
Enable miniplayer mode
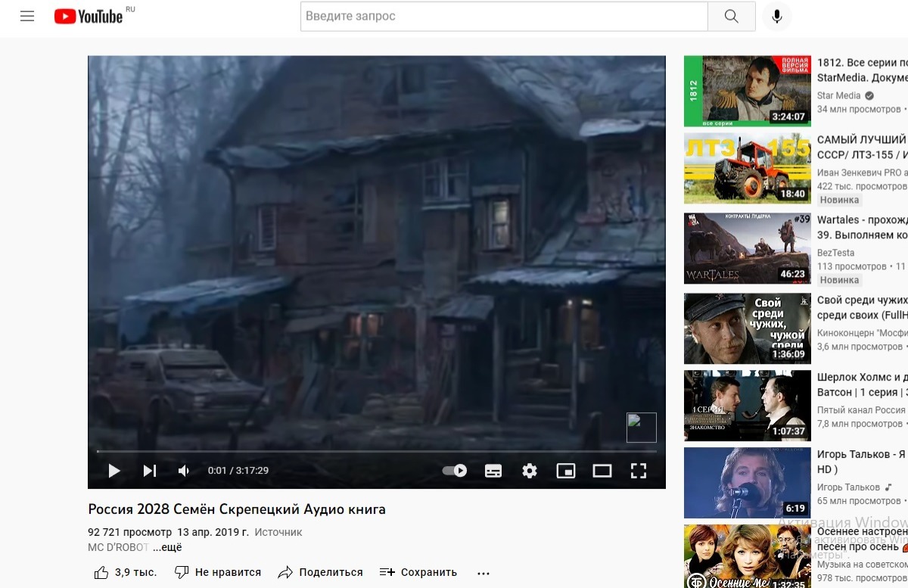(x=566, y=471)
